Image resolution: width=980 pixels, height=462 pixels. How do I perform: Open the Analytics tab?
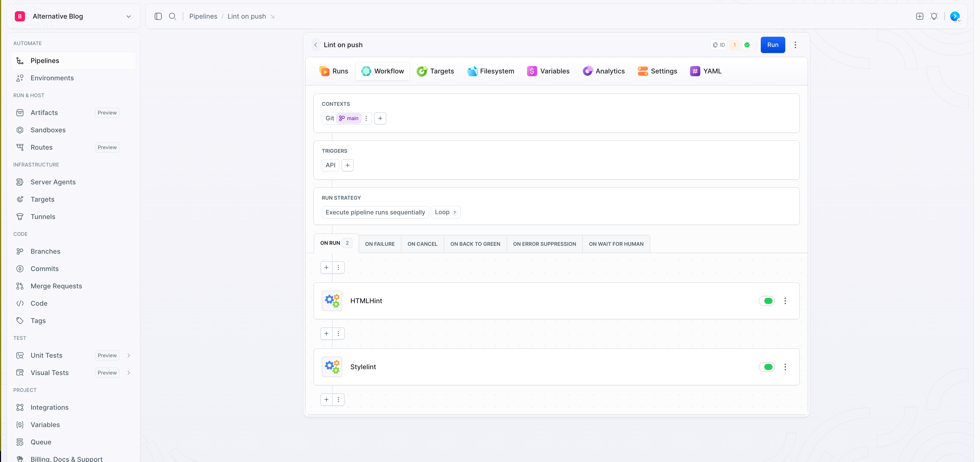[x=604, y=71]
